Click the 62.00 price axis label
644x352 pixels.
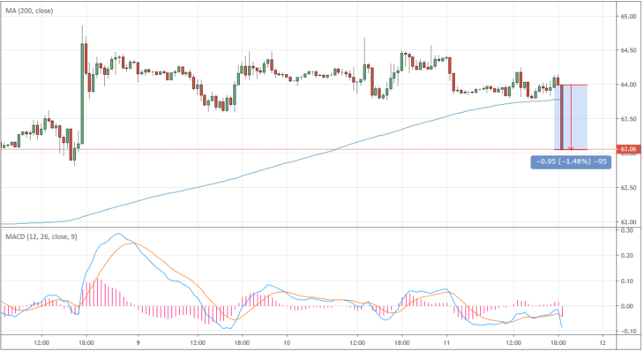628,222
